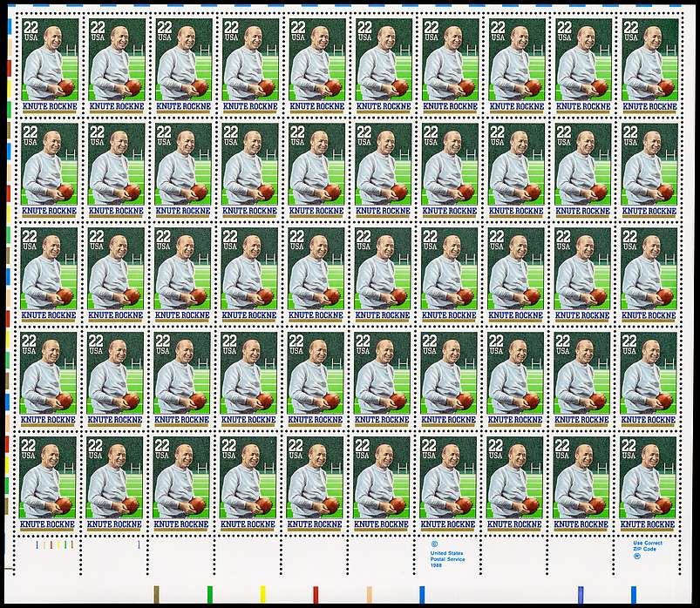The height and width of the screenshot is (608, 700).
Task: Click the stamp directly above the Postal Service copyright text
Action: pyautogui.click(x=447, y=483)
